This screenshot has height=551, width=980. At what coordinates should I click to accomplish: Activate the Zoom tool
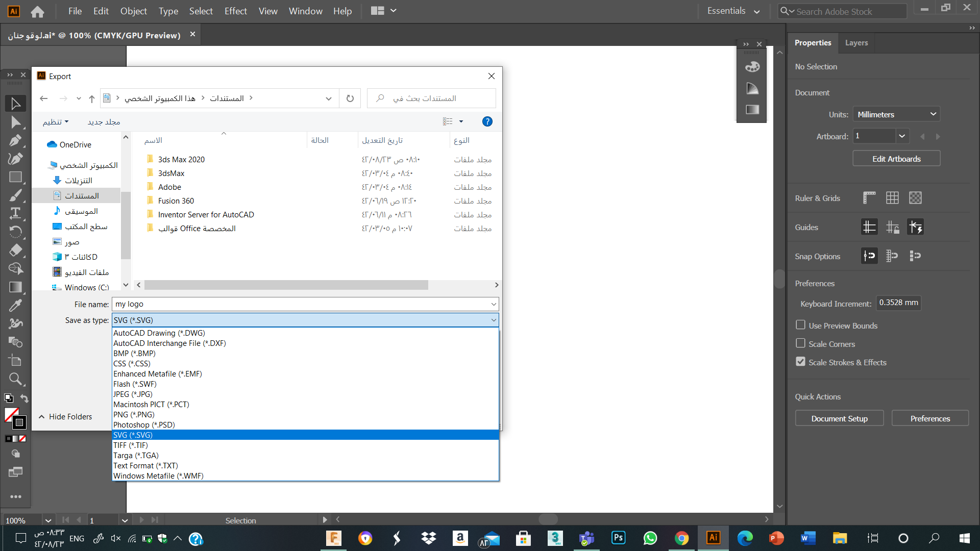15,379
